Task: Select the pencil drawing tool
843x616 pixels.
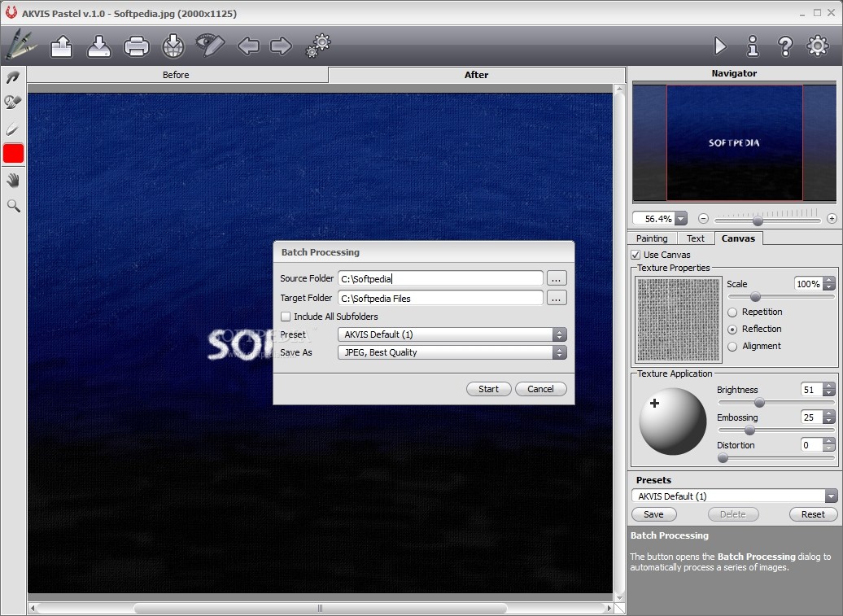Action: [13, 129]
